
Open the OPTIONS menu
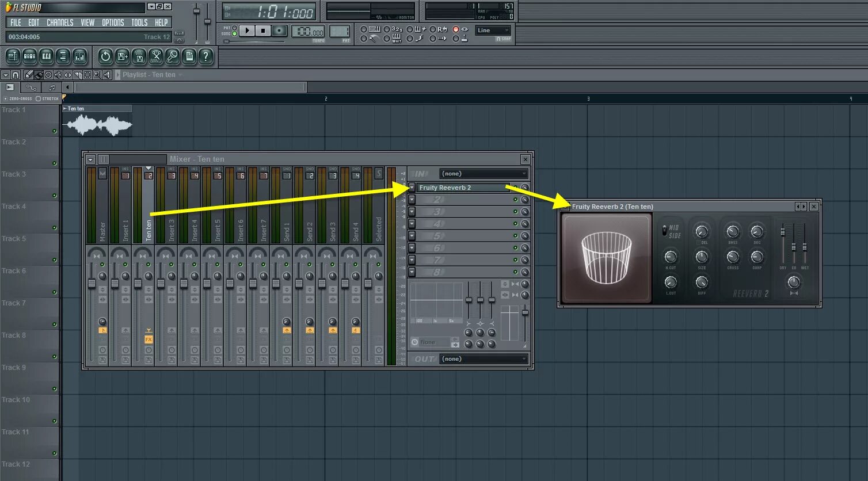[113, 22]
